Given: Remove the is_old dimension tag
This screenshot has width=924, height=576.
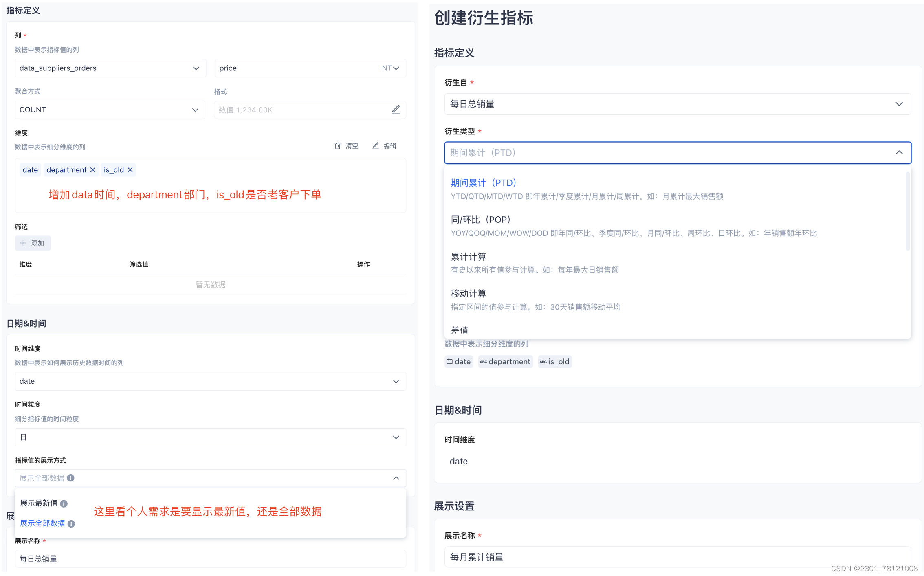Looking at the screenshot, I should tap(130, 170).
